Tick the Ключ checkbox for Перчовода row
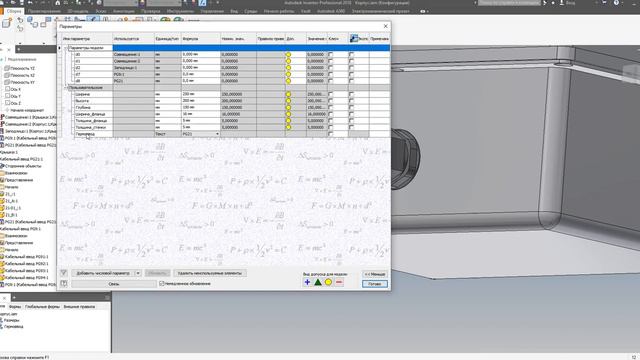 coord(331,134)
